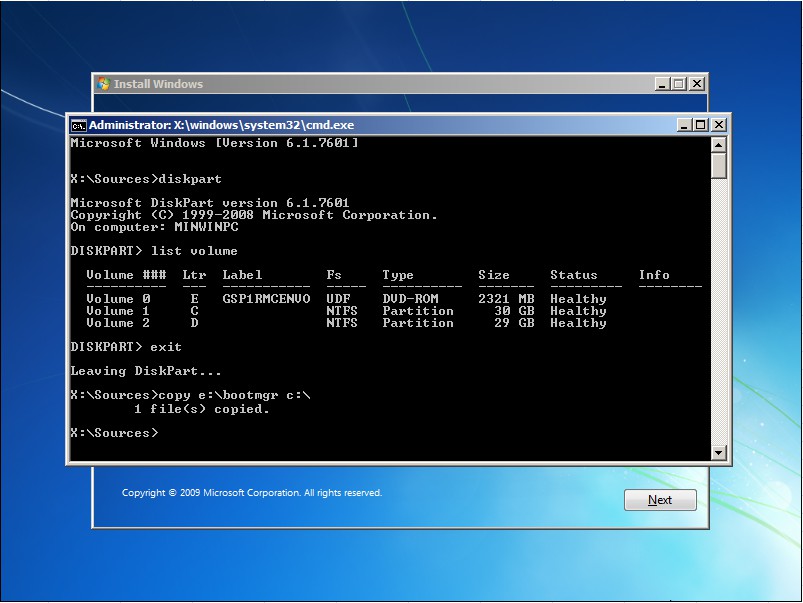The height and width of the screenshot is (603, 803).
Task: Click Partition type of Volume 2
Action: tap(418, 323)
